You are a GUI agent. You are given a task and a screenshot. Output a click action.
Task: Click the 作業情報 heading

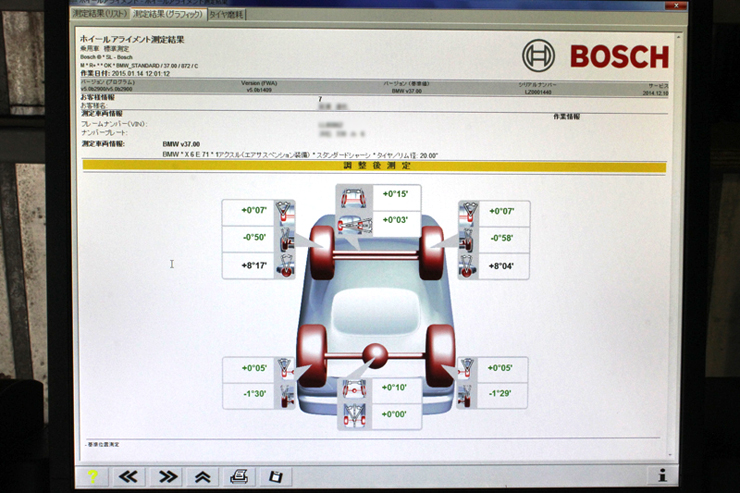click(566, 117)
